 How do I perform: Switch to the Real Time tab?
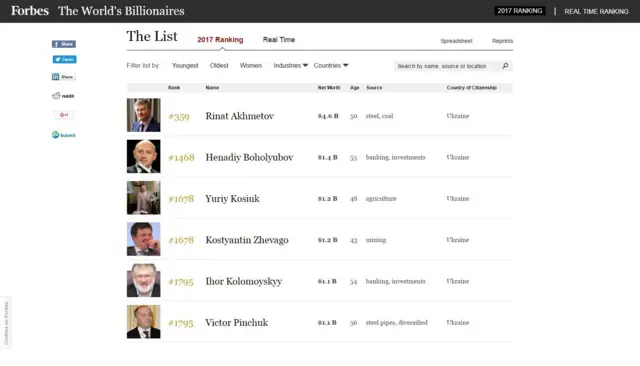click(x=279, y=40)
